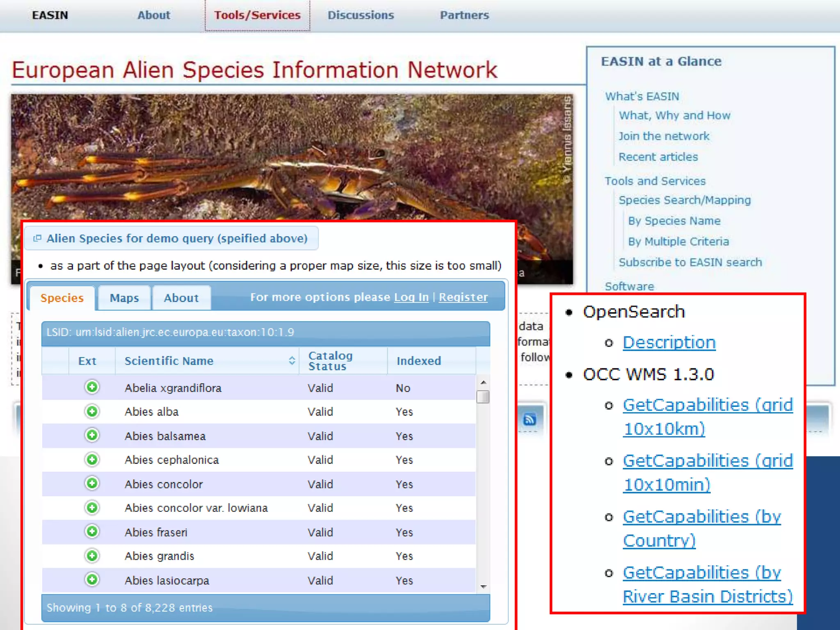
Task: Open the About tab in species widget
Action: 181,298
